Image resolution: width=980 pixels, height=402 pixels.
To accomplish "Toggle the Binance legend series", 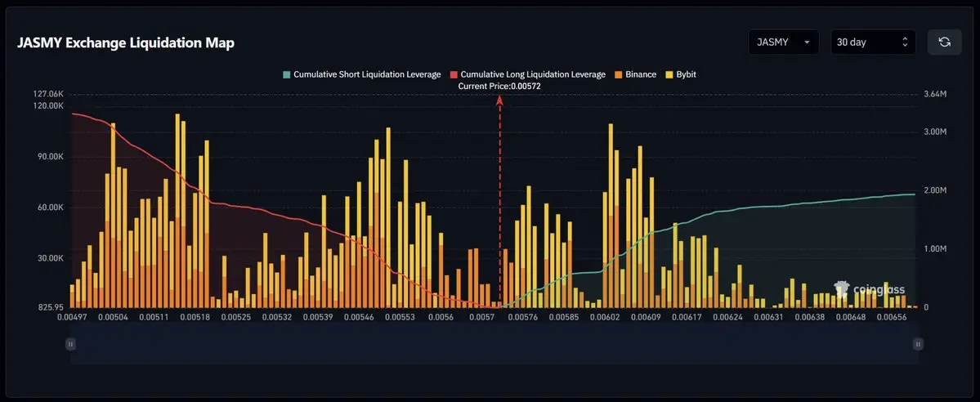I will [635, 74].
